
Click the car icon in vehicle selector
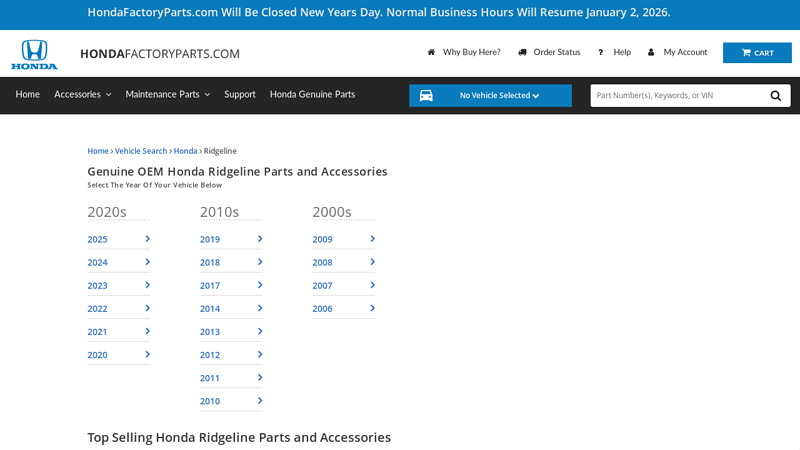pyautogui.click(x=426, y=96)
